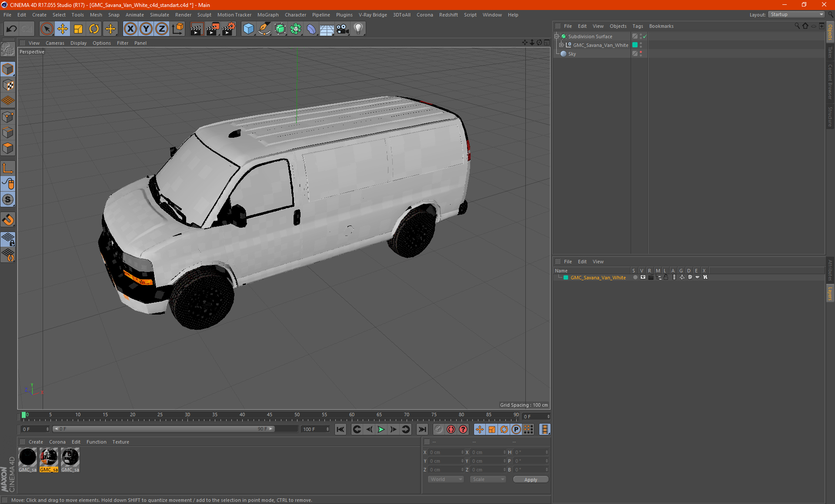Click the Record Active Objects button
This screenshot has height=504, width=835.
point(439,429)
